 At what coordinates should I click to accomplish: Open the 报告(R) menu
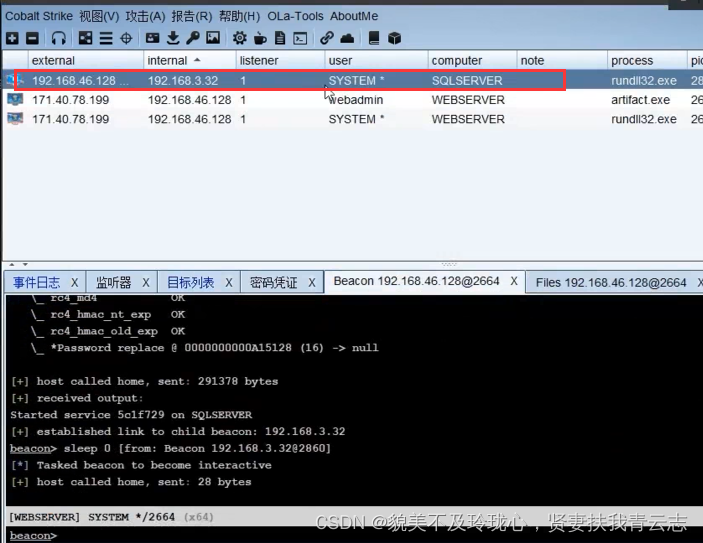[x=192, y=16]
